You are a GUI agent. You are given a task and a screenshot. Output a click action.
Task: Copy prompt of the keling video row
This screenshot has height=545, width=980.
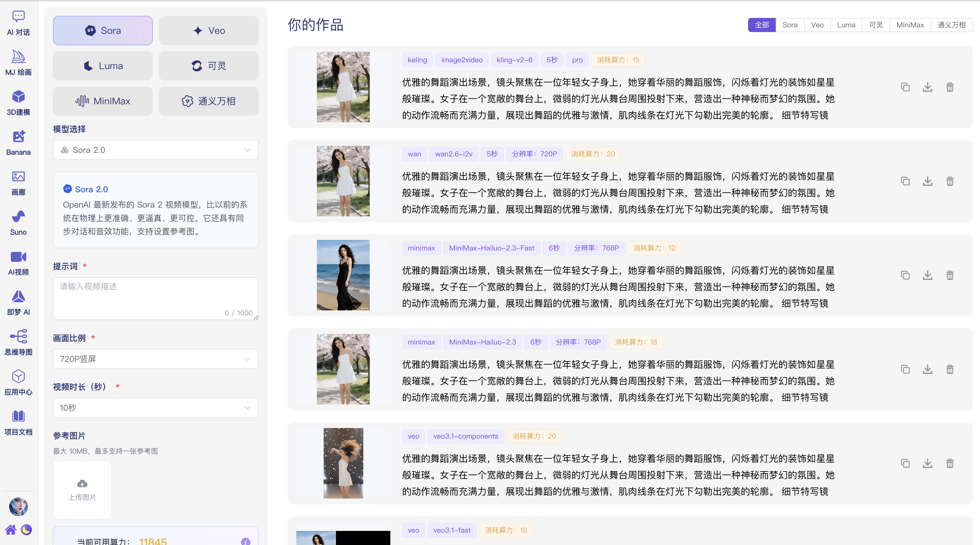[905, 87]
